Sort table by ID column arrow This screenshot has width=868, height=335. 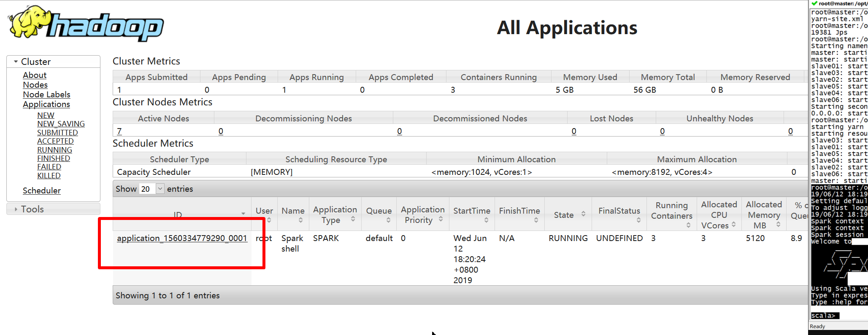243,214
